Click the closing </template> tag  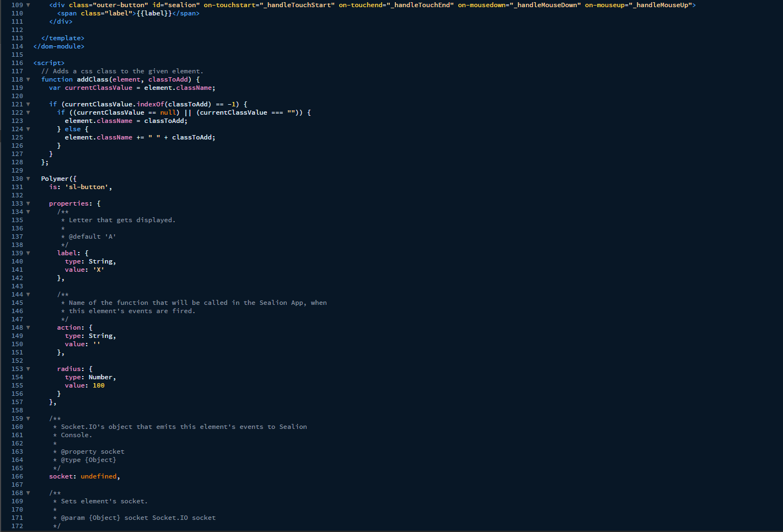point(63,38)
